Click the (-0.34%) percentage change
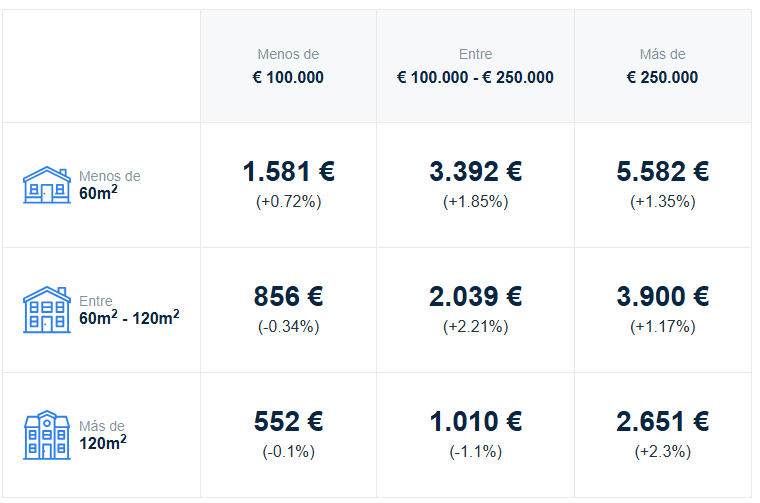The height and width of the screenshot is (503, 760). [288, 327]
